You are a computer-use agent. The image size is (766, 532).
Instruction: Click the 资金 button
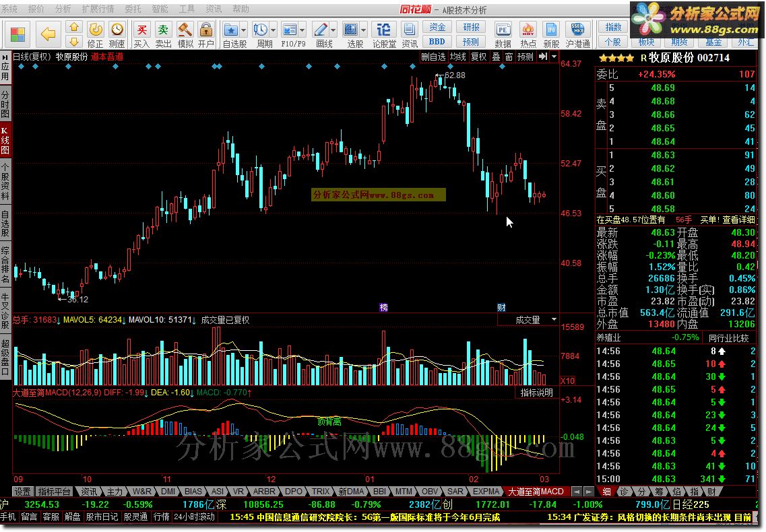[437, 28]
